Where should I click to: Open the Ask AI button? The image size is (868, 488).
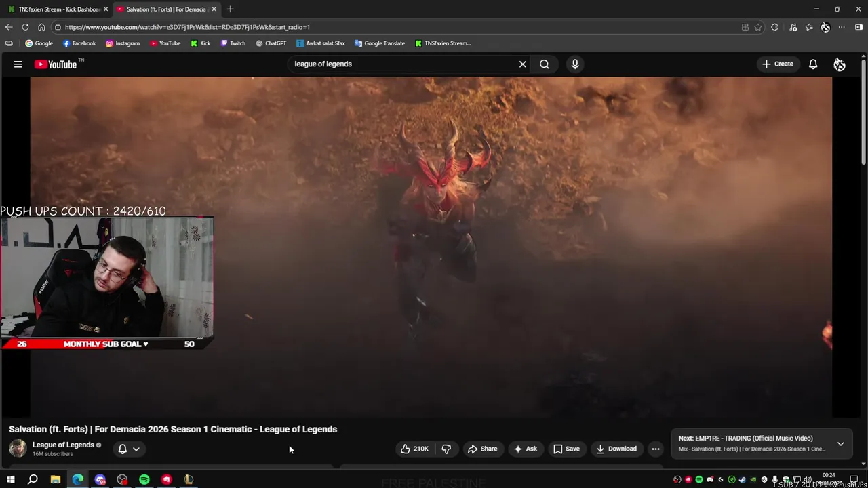click(526, 449)
